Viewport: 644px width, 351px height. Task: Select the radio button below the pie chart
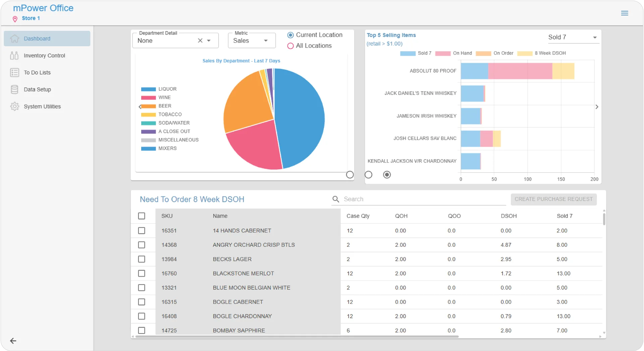[x=350, y=175]
